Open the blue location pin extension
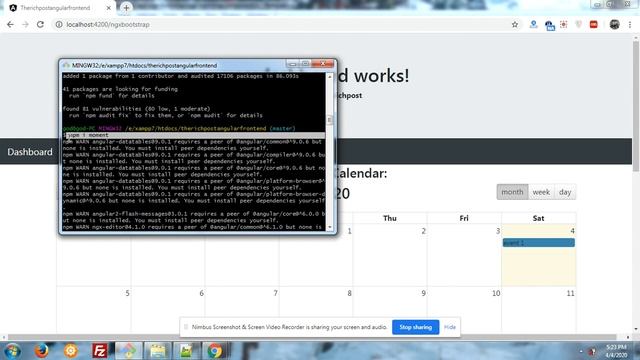640x360 pixels. [533, 24]
